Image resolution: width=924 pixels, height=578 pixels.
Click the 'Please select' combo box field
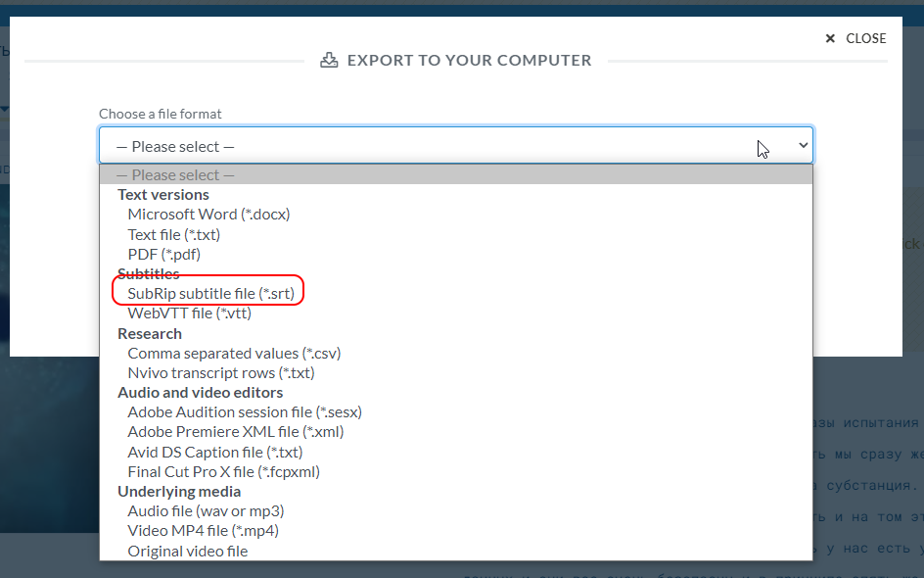point(455,145)
